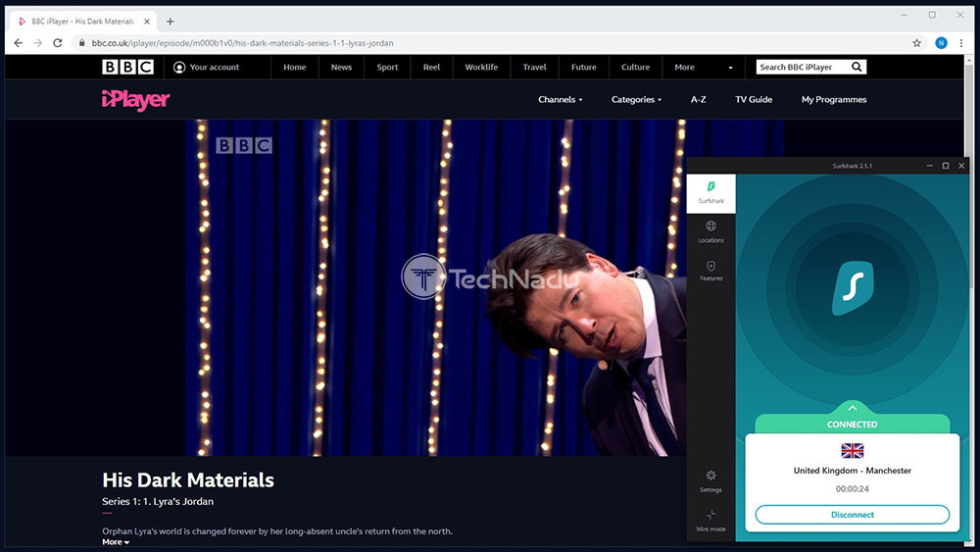Bookmark this page with the star icon
Viewport: 980px width, 552px height.
pos(917,43)
